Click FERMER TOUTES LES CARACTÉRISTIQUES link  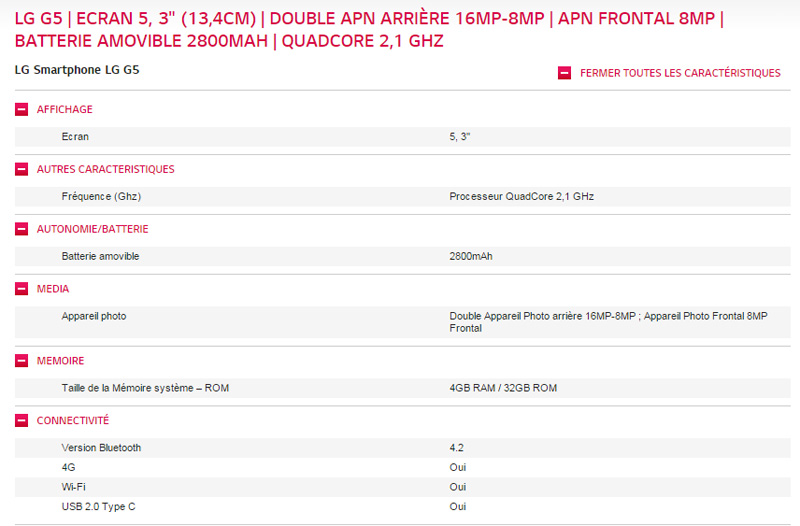pos(680,73)
